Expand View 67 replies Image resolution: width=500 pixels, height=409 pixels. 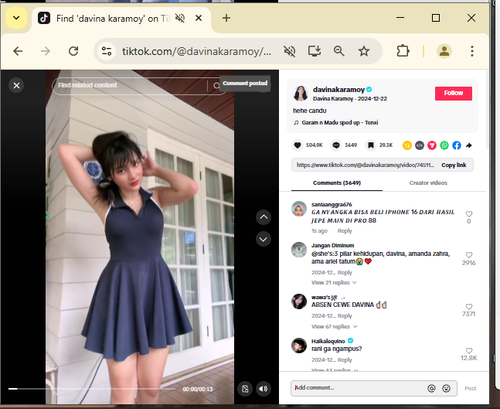[334, 327]
